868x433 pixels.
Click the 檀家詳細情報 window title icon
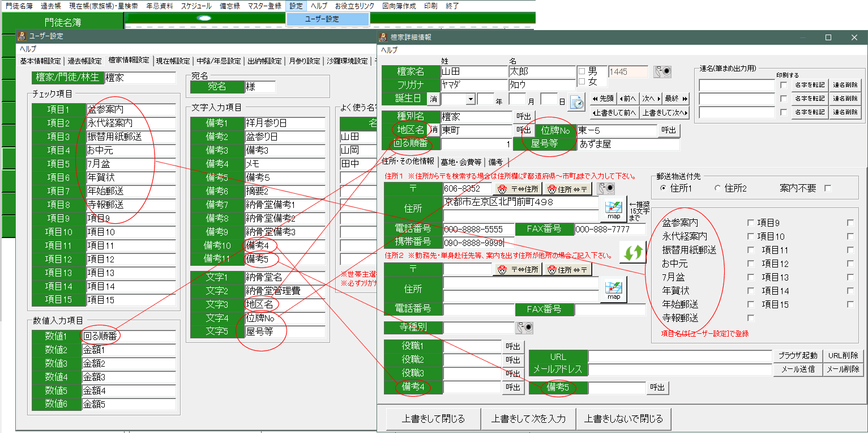(x=384, y=37)
